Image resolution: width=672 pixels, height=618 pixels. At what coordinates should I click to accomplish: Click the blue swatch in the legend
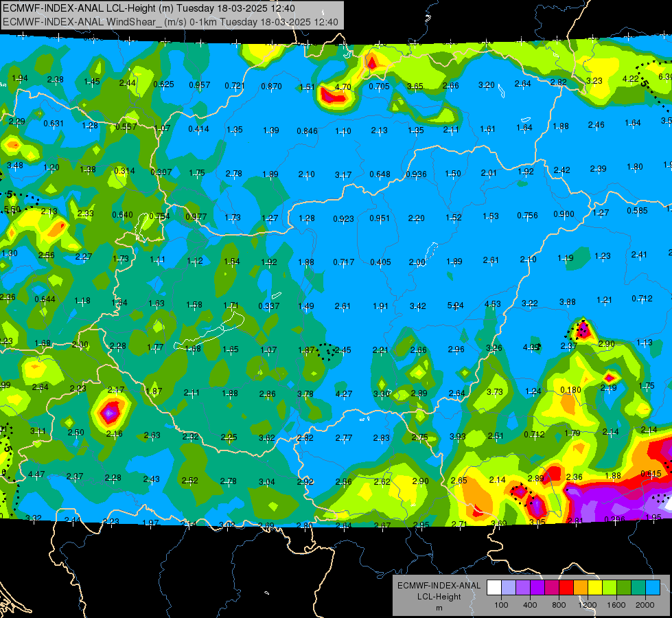click(x=653, y=588)
